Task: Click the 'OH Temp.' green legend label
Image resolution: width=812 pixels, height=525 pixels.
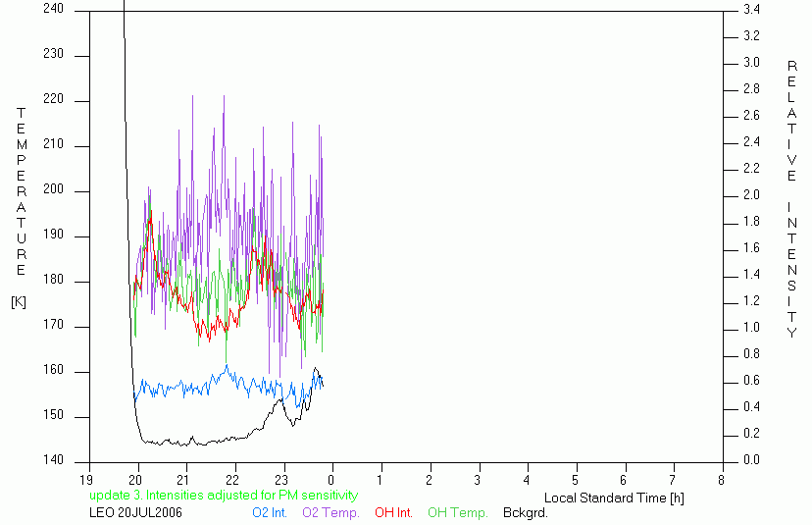Action: (x=457, y=512)
